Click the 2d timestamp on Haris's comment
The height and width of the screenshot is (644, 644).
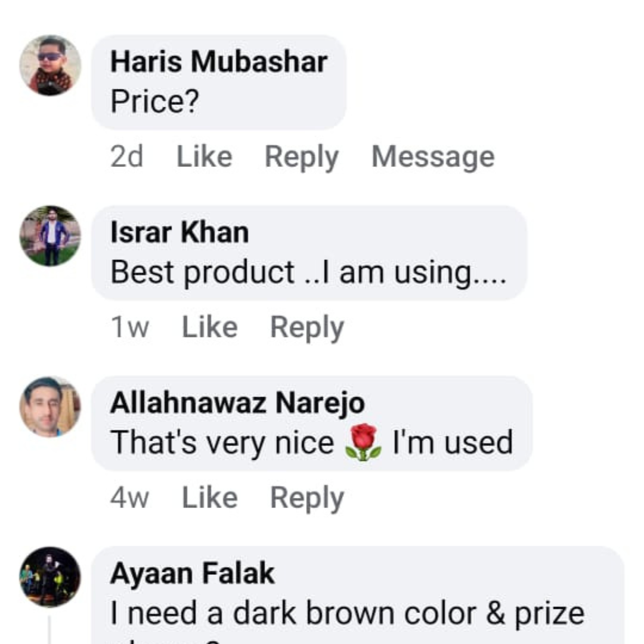pyautogui.click(x=126, y=157)
